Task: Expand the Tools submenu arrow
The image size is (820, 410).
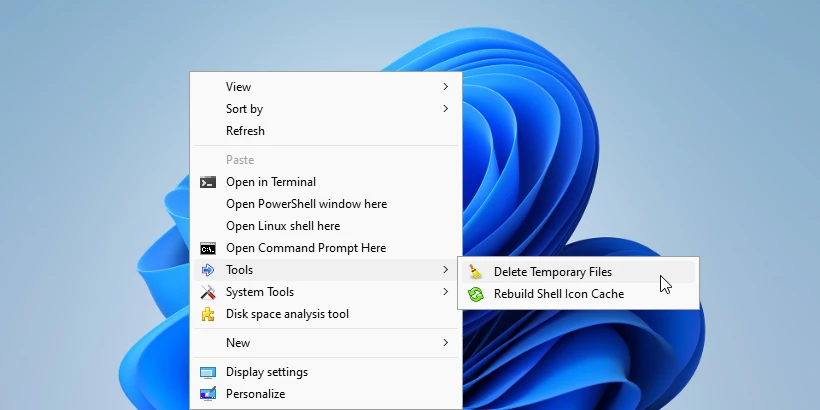Action: [446, 270]
